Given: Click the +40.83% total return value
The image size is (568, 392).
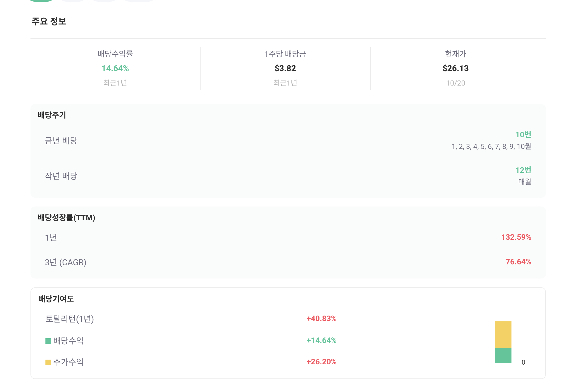Looking at the screenshot, I should (321, 319).
